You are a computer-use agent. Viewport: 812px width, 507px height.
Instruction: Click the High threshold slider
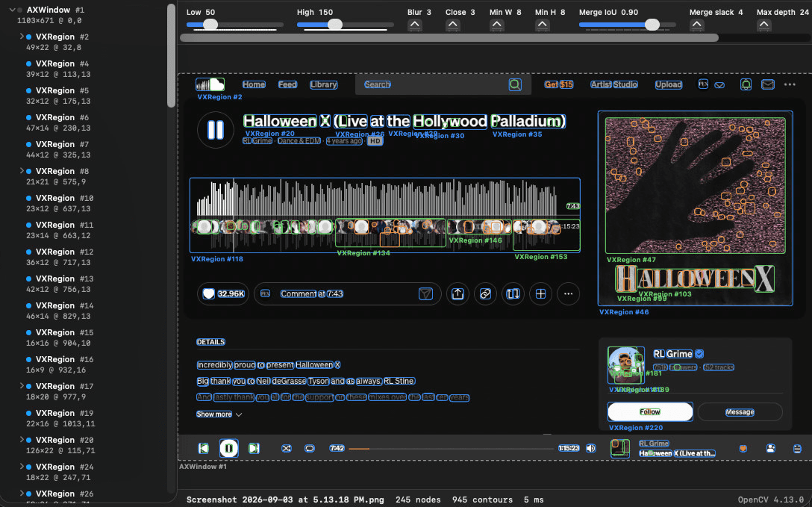click(x=346, y=25)
